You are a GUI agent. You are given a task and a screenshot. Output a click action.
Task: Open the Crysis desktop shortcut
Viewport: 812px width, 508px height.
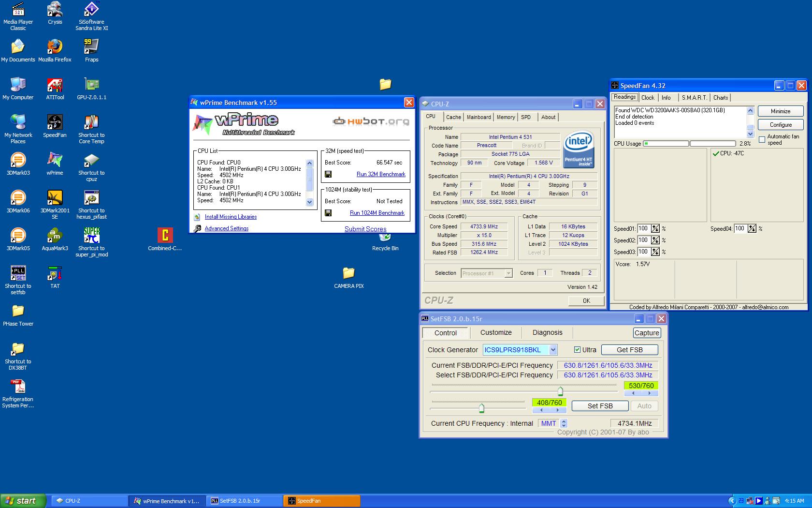[55, 14]
